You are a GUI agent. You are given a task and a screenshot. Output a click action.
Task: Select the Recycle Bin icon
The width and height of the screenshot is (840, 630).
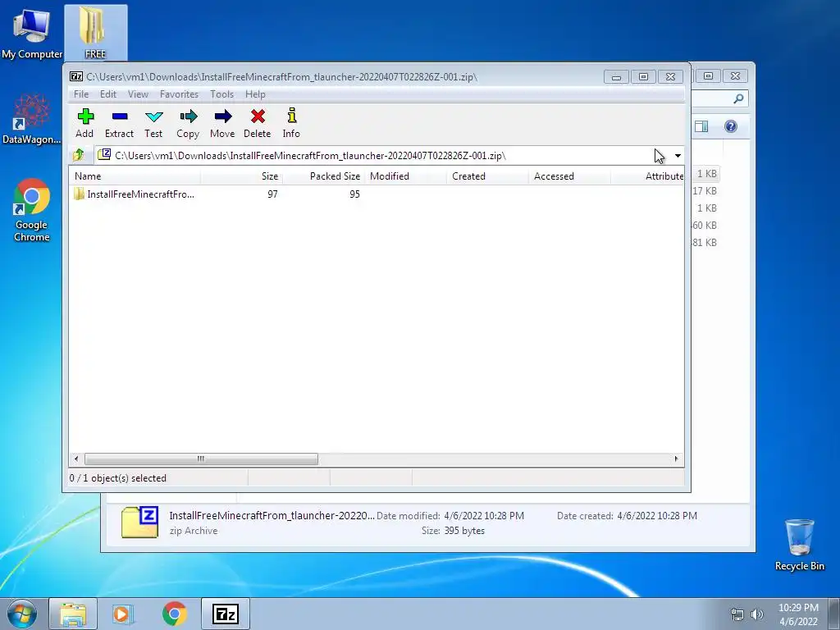[799, 545]
